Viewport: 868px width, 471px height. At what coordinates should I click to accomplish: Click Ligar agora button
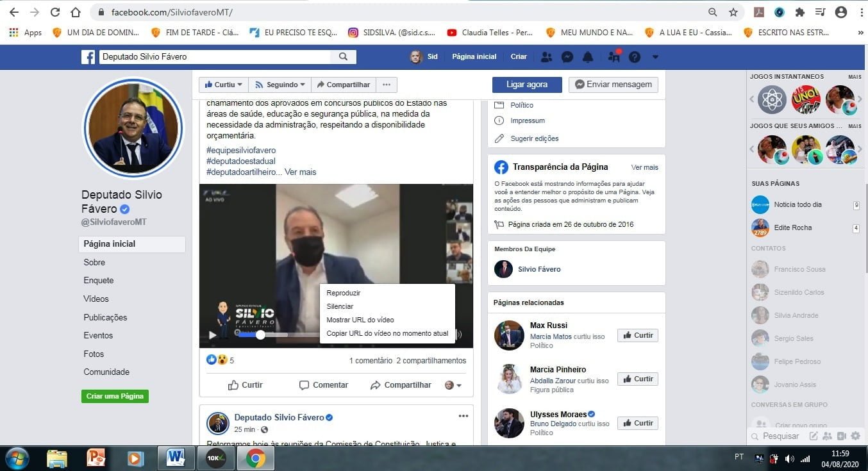click(527, 85)
